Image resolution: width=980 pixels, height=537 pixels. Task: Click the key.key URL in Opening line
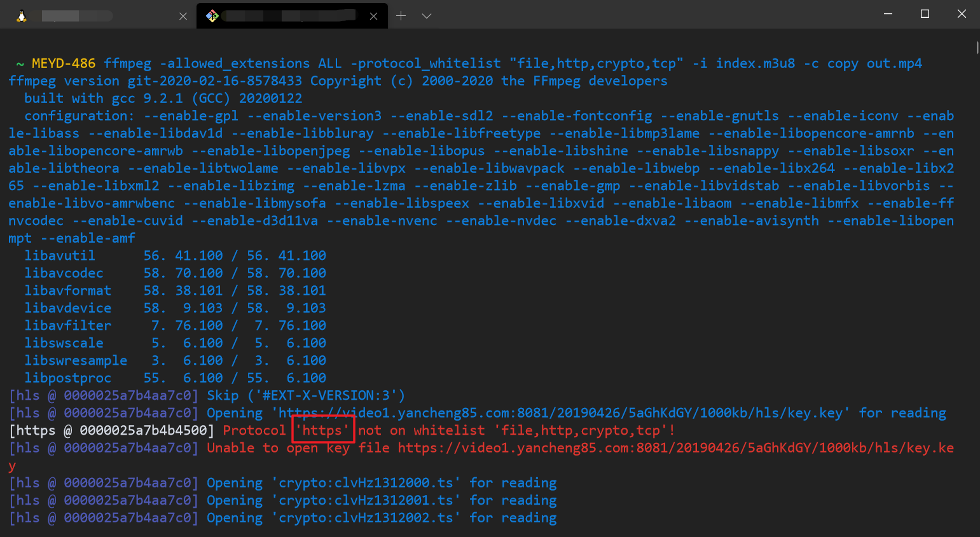561,413
